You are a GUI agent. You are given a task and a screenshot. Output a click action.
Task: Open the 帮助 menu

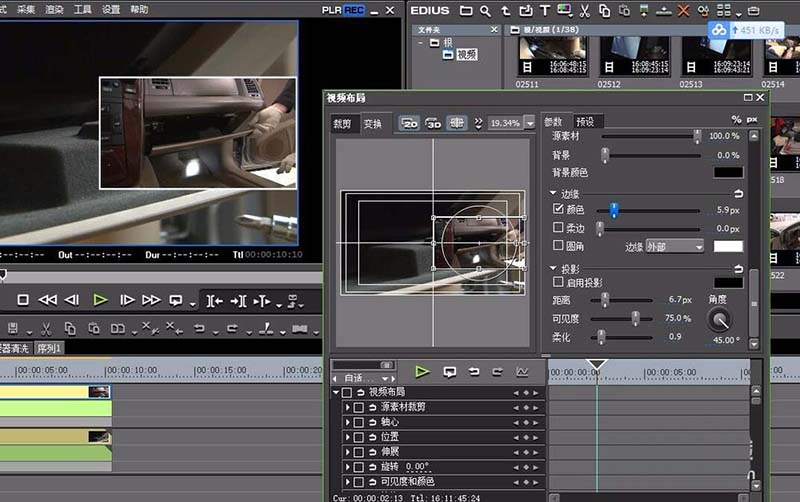point(139,9)
